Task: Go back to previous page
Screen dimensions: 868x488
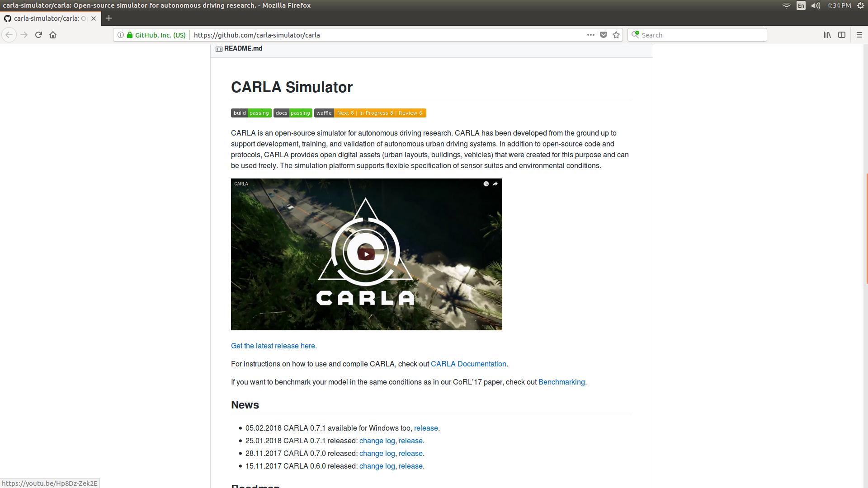Action: (x=9, y=35)
